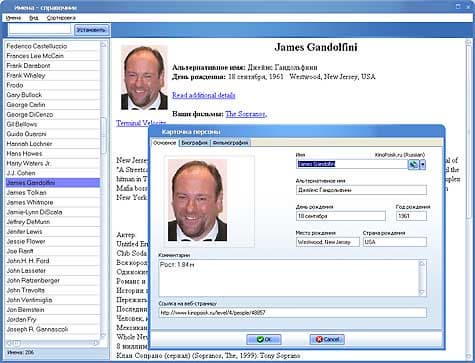Select Gary Bullock in the list
Viewport: 475px width, 363px height.
point(53,95)
